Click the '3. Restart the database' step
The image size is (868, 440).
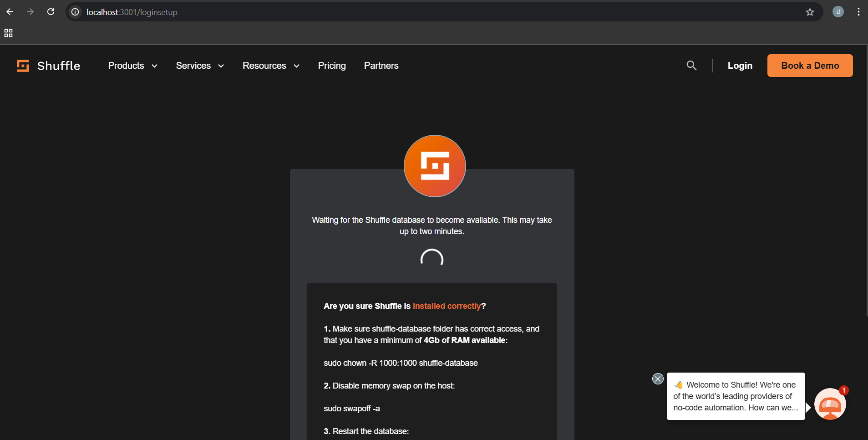[366, 431]
